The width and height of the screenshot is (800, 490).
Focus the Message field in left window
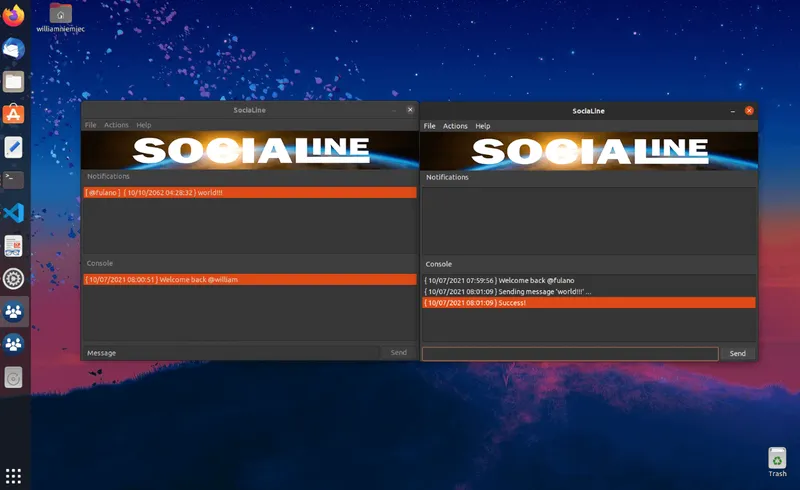(232, 353)
